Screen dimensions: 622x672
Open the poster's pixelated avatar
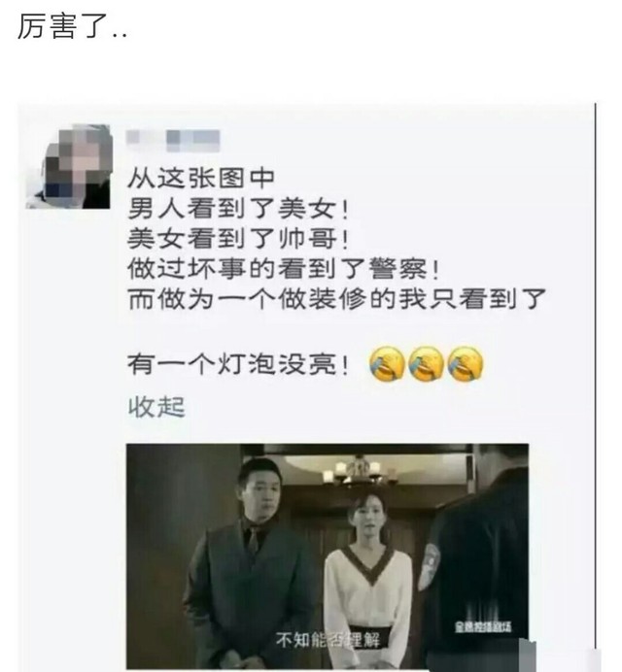point(69,167)
